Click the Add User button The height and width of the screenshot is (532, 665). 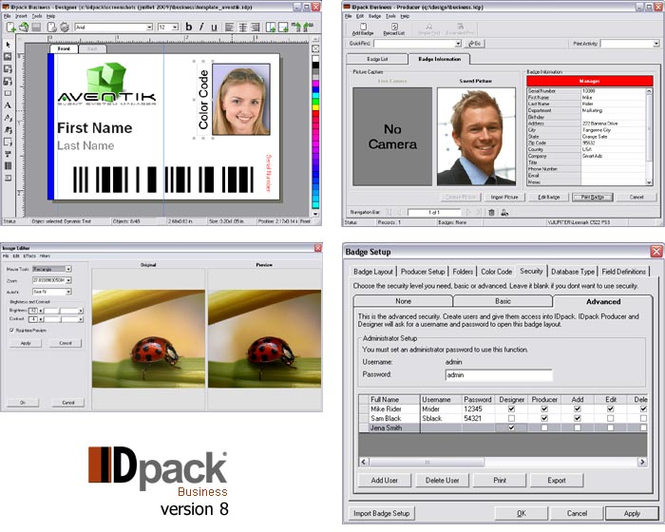384,480
